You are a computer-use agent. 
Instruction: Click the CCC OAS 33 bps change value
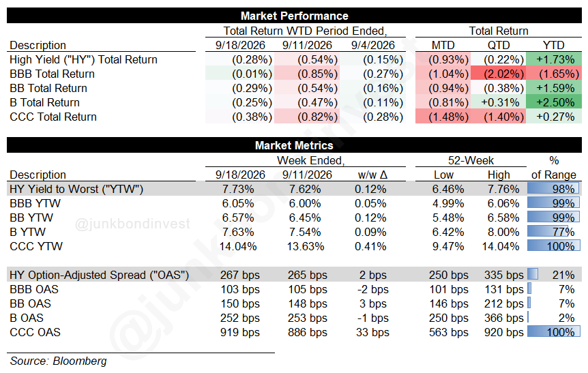[x=372, y=332]
